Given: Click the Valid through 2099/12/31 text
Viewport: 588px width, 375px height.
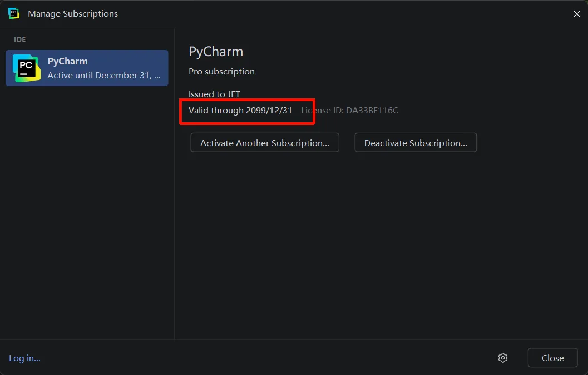Looking at the screenshot, I should [240, 111].
